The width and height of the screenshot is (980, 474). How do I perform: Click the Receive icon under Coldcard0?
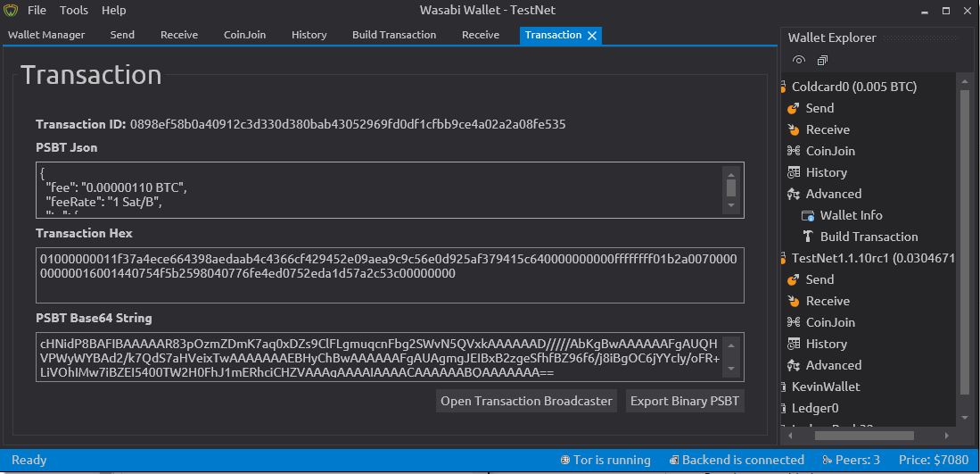(x=793, y=129)
